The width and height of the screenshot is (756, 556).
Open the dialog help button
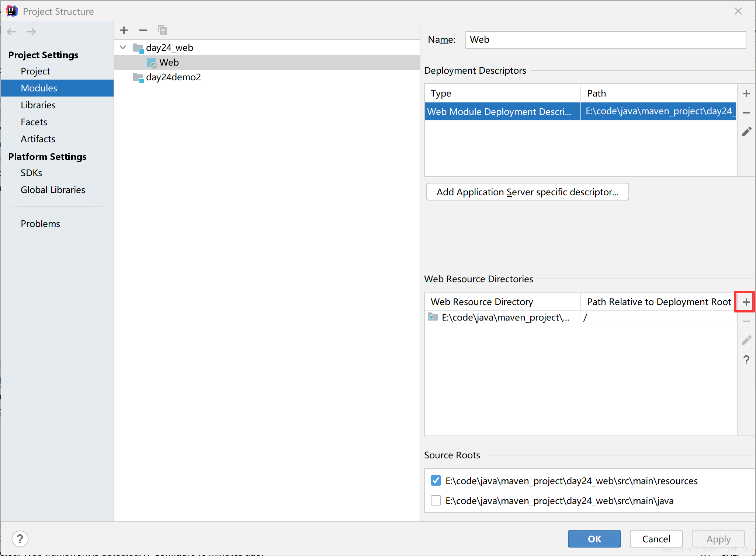coord(20,539)
